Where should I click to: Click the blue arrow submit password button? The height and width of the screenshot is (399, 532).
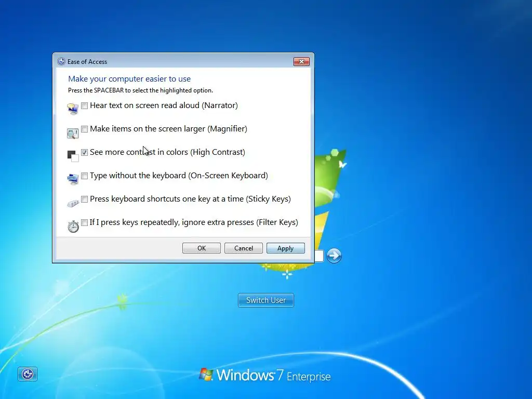coord(334,256)
